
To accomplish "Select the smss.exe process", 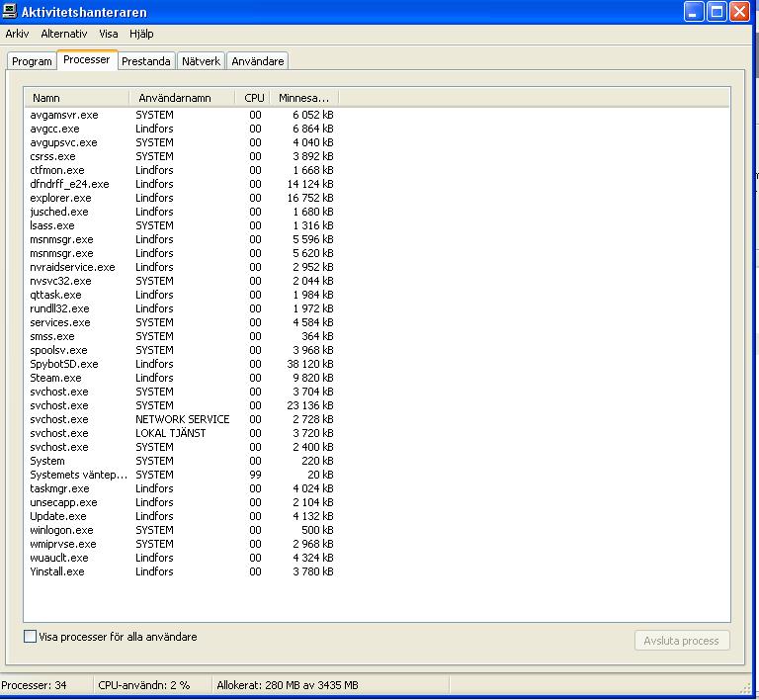I will tap(182, 336).
